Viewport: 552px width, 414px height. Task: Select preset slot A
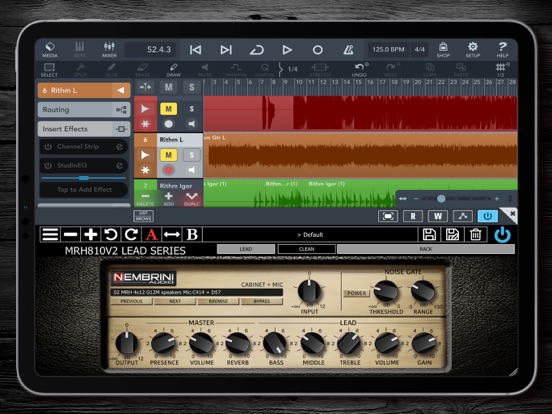151,234
